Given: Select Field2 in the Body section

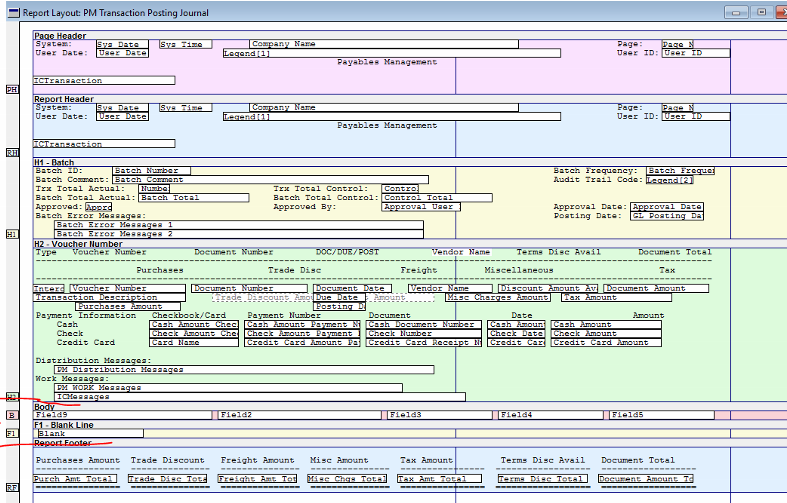Looking at the screenshot, I should click(300, 415).
